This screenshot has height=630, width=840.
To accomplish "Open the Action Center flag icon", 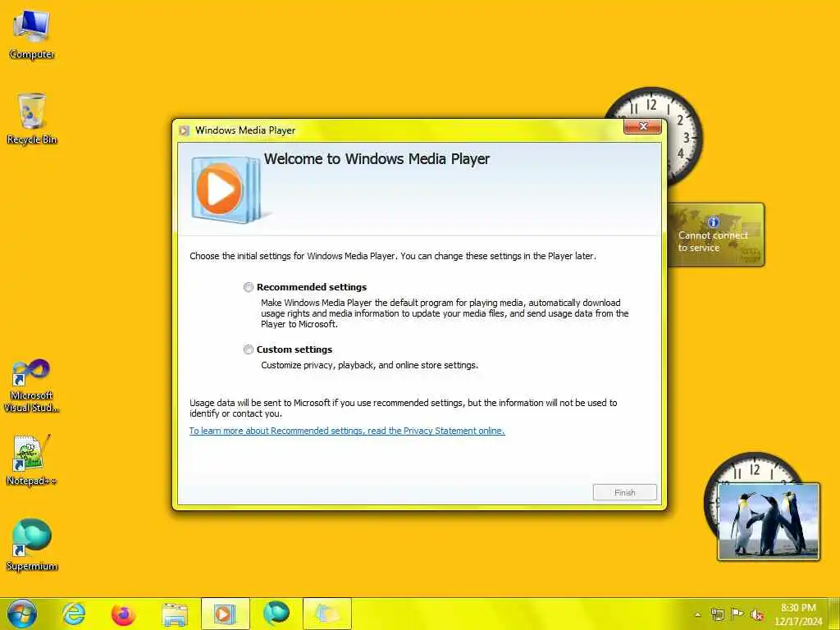I will click(x=737, y=614).
